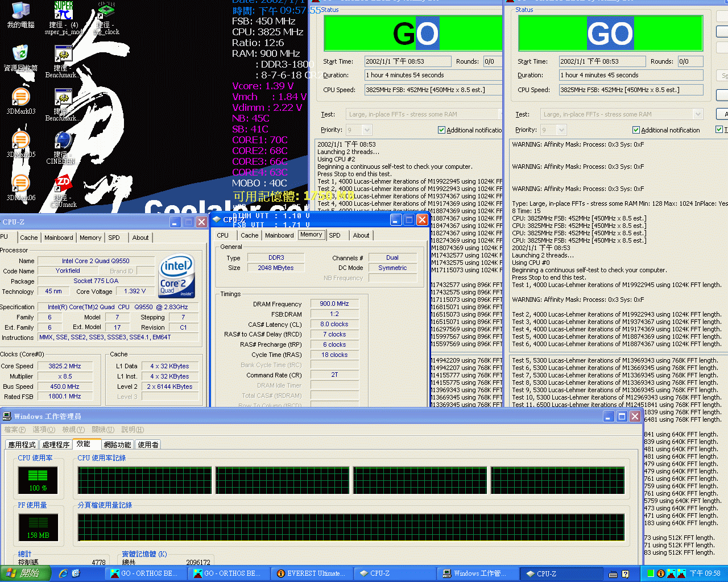Switch to GO - ORTHOS via taskbar button

tap(146, 573)
